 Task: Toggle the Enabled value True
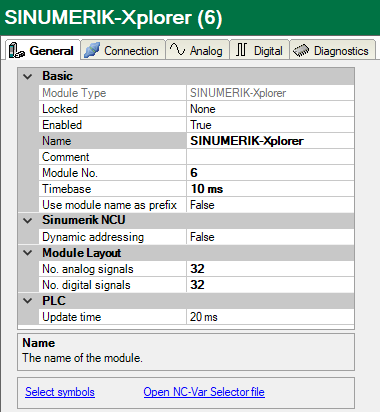coord(270,125)
